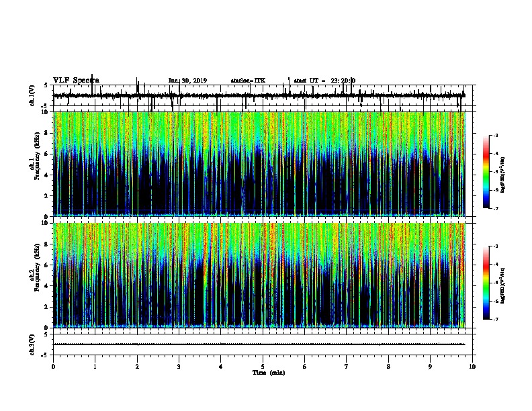
Task: Click time axis tick label "3"
Action: 179,367
